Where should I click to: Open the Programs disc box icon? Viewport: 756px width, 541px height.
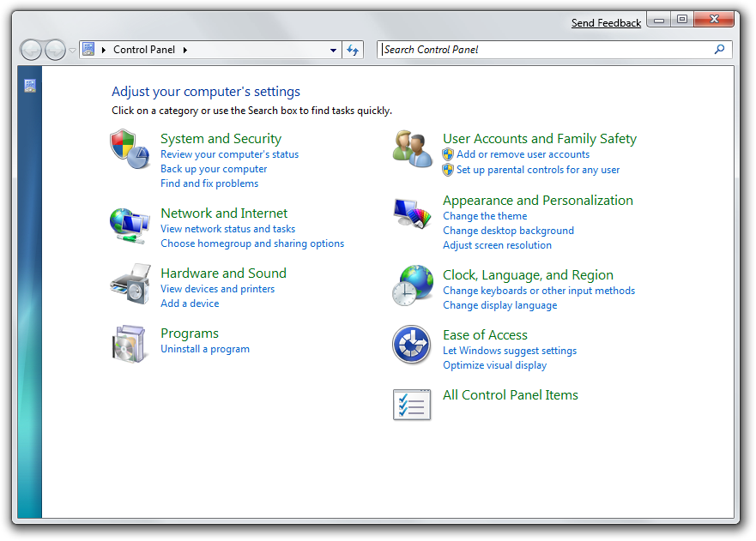[129, 344]
